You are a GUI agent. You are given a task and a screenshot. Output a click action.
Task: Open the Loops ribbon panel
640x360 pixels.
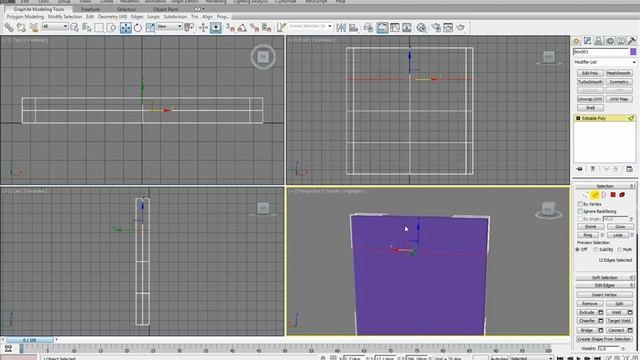(x=153, y=17)
